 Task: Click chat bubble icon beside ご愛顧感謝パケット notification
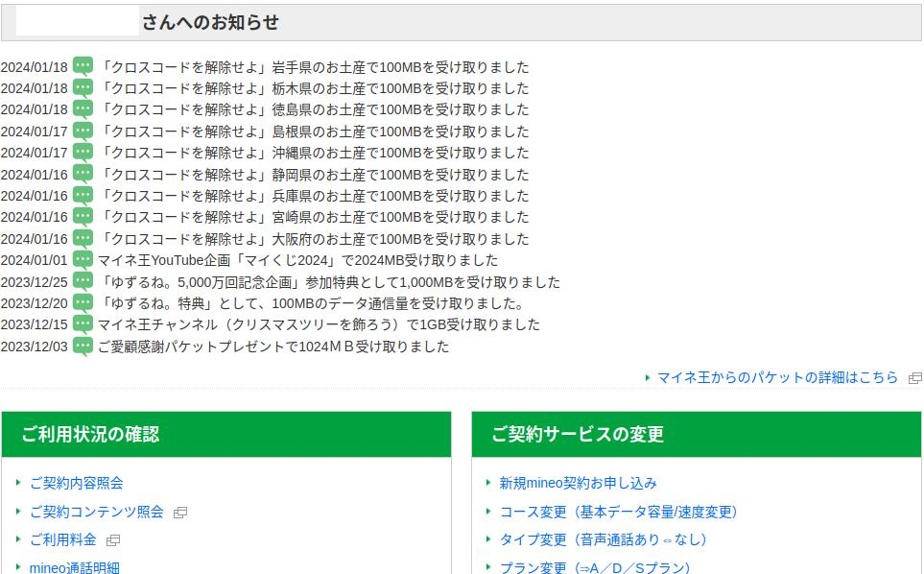83,346
